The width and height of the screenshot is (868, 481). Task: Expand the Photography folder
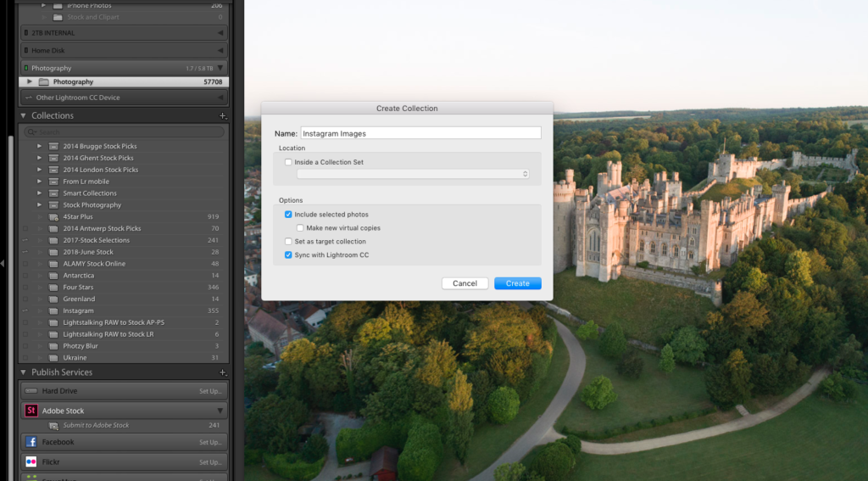30,81
